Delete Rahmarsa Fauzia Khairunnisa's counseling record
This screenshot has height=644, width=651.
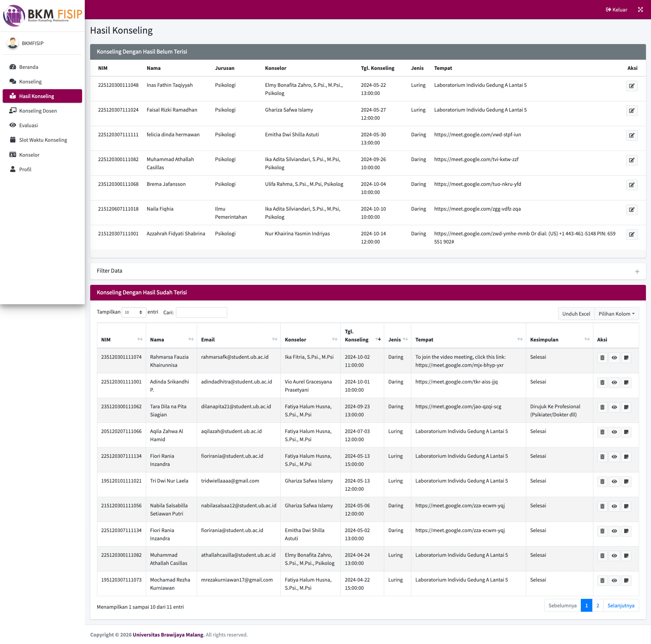[602, 358]
